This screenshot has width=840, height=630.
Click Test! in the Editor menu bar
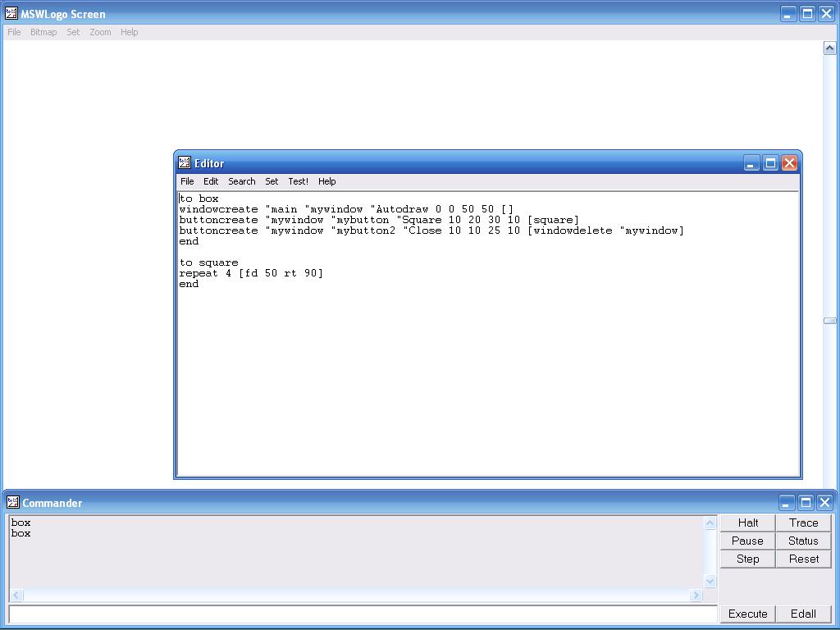pos(298,181)
